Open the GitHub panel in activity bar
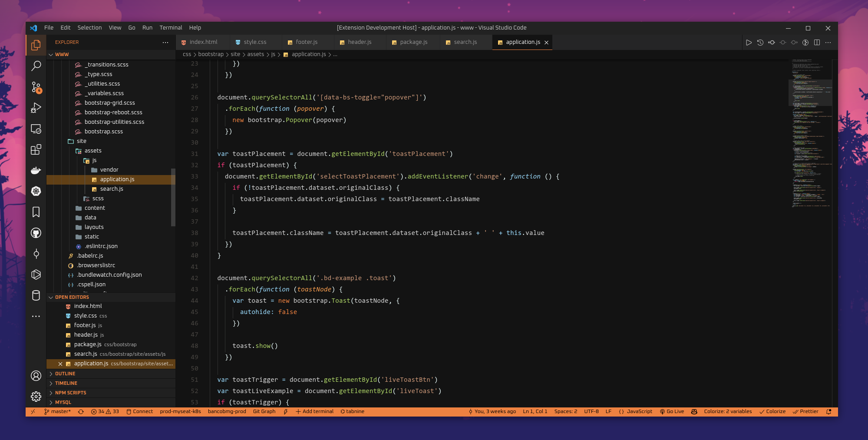Viewport: 868px width, 440px height. coord(36,233)
